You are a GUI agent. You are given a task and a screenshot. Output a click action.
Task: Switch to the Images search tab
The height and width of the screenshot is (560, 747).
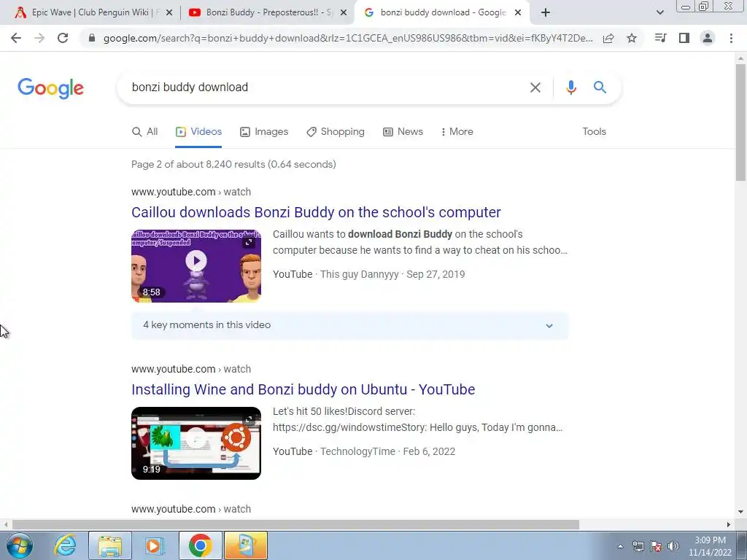click(264, 132)
